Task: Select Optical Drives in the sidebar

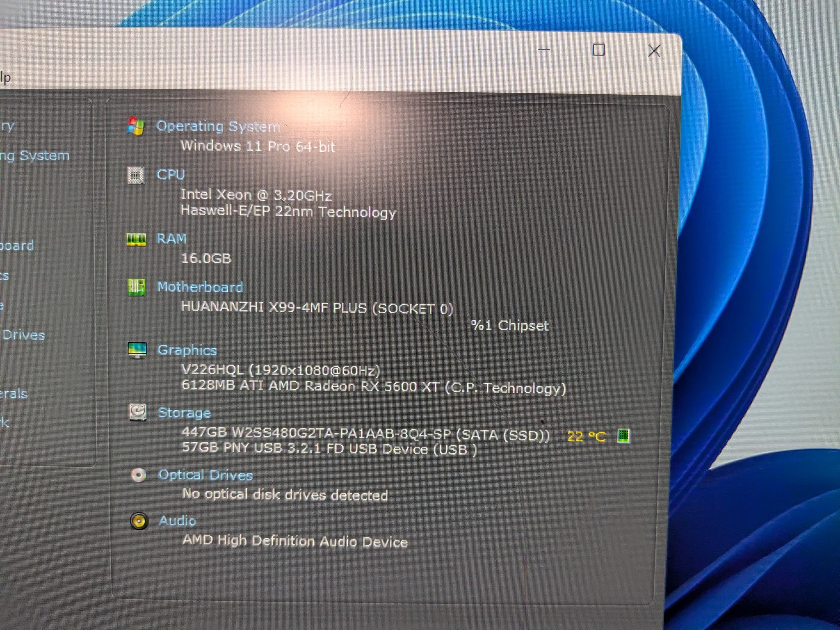Action: pos(23,335)
